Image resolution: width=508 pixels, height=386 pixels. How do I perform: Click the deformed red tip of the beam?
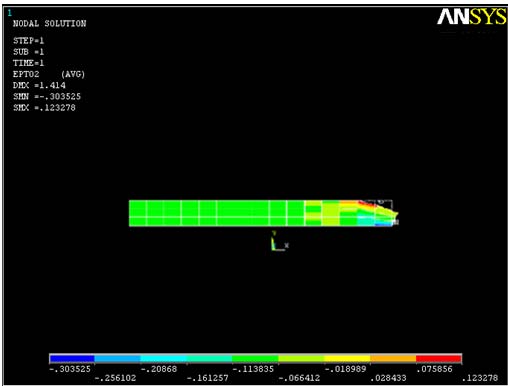(367, 203)
